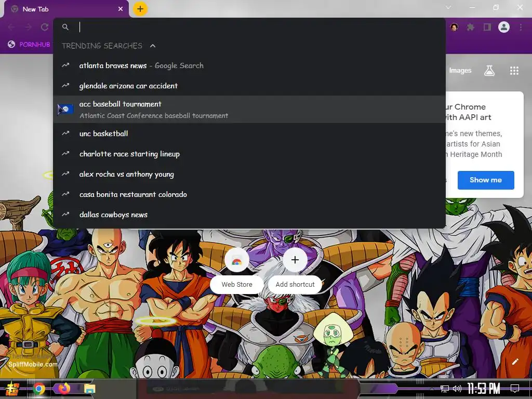Select suggestion charlotte race starting lineup
The width and height of the screenshot is (532, 399).
(249, 154)
